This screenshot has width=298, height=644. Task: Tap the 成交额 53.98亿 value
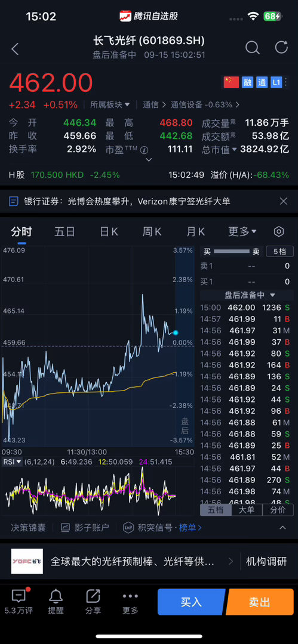pos(271,136)
